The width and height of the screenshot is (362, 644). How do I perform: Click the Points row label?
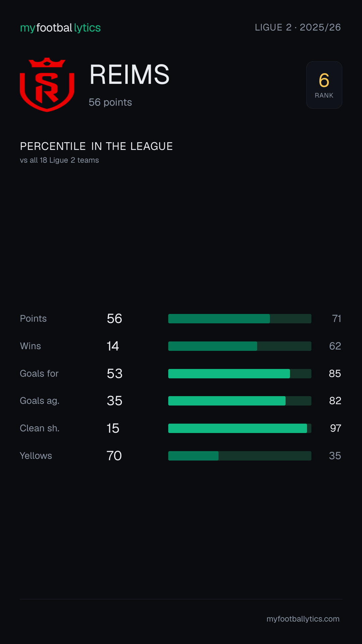[x=33, y=319]
